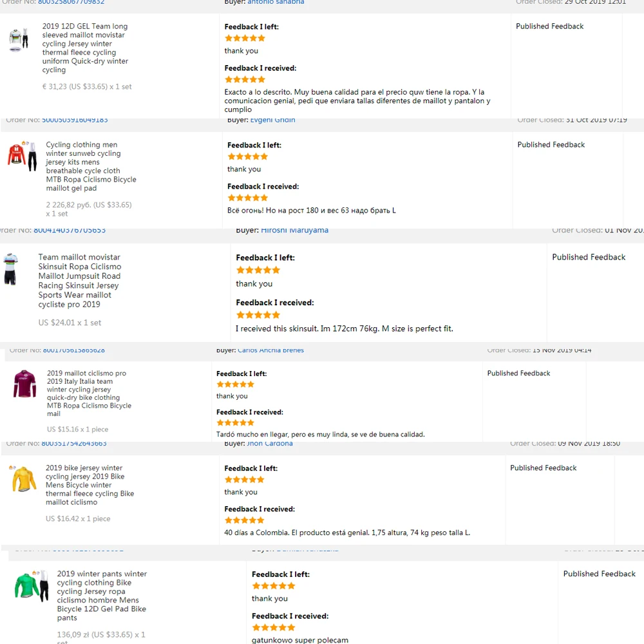
Task: Open the 2019 bike jersey winter product title
Action: pyautogui.click(x=90, y=485)
